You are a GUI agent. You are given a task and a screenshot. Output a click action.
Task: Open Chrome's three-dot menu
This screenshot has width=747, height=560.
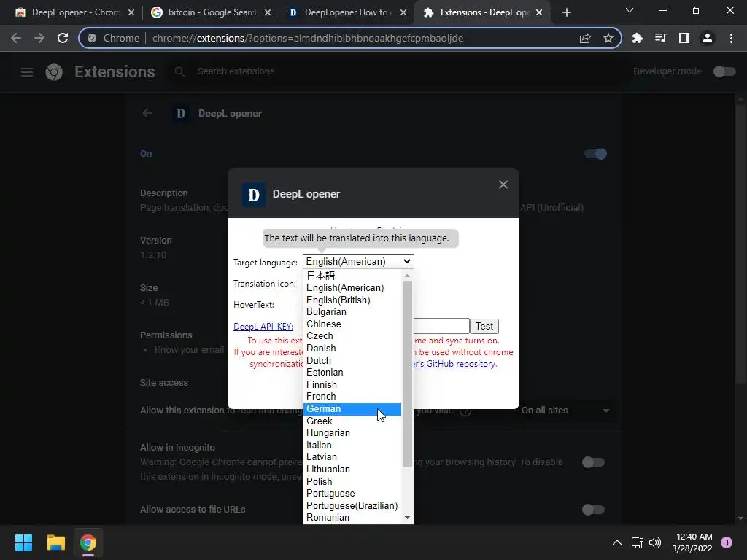(731, 38)
